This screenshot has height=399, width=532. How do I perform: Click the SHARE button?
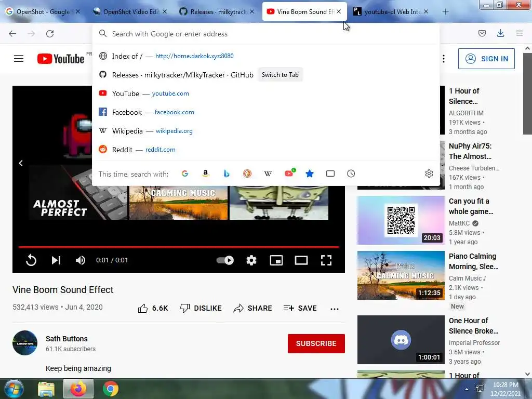pos(253,308)
